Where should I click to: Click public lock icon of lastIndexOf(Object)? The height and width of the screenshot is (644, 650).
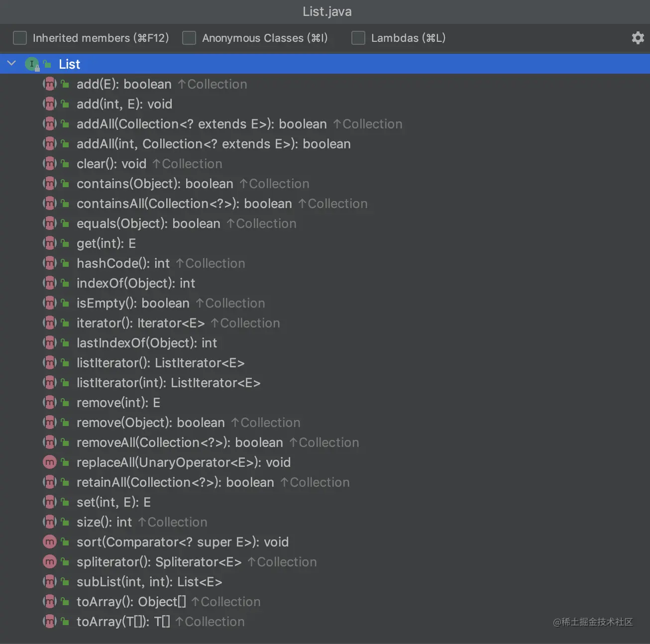click(65, 343)
